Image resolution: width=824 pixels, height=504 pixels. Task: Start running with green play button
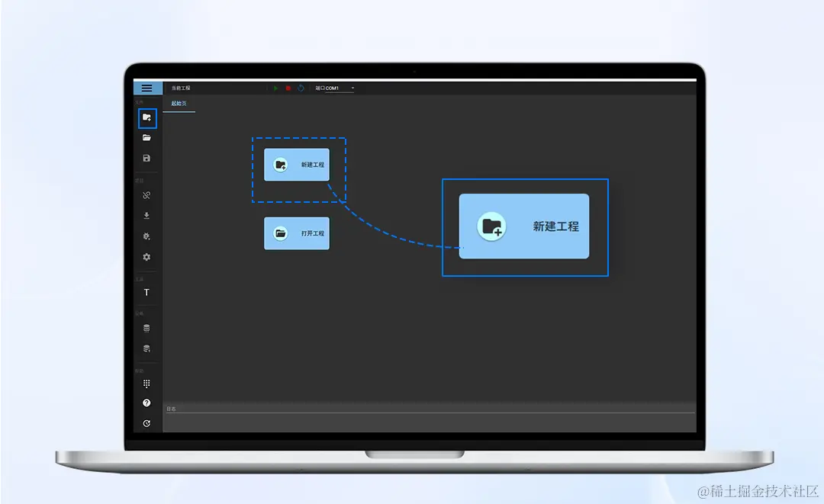275,88
